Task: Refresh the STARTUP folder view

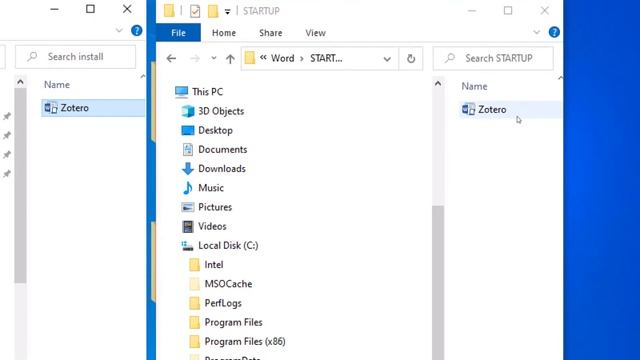Action: pyautogui.click(x=411, y=59)
